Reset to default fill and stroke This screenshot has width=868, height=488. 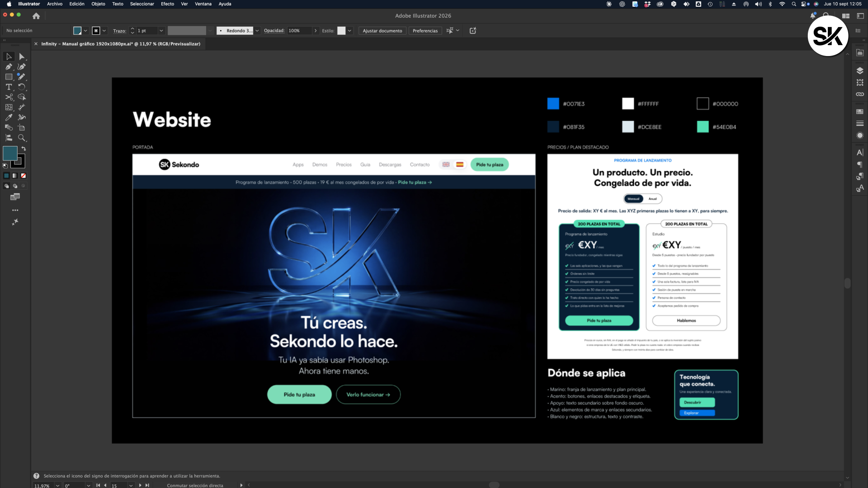pos(5,166)
